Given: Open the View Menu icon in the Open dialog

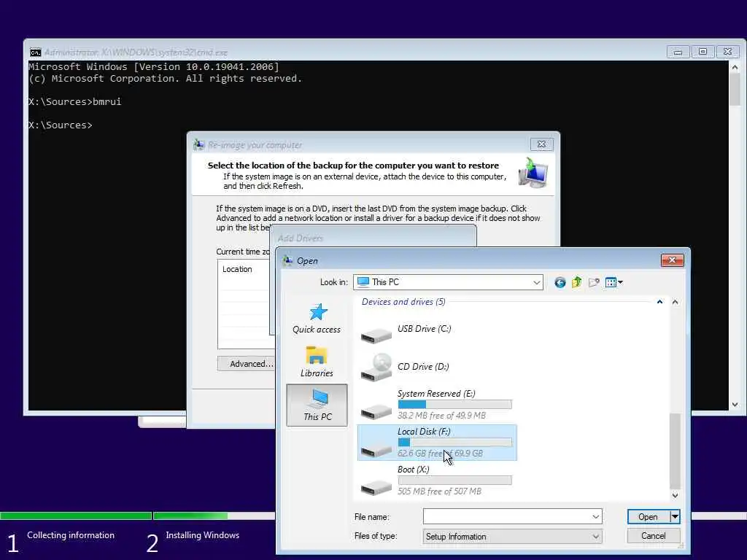Looking at the screenshot, I should (x=614, y=282).
